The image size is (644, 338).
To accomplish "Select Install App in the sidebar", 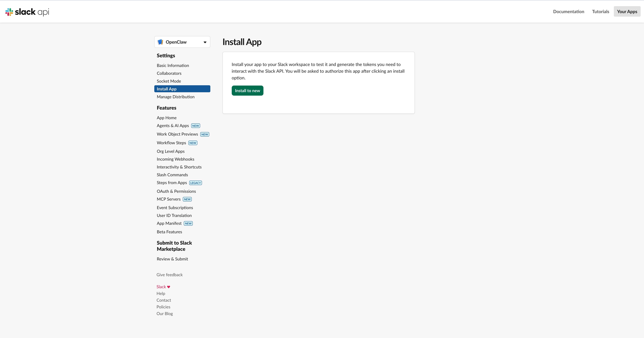I will (182, 89).
